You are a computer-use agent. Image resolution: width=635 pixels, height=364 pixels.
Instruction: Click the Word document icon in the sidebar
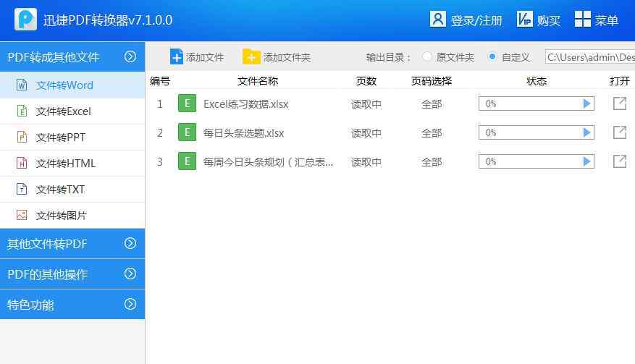[x=22, y=85]
